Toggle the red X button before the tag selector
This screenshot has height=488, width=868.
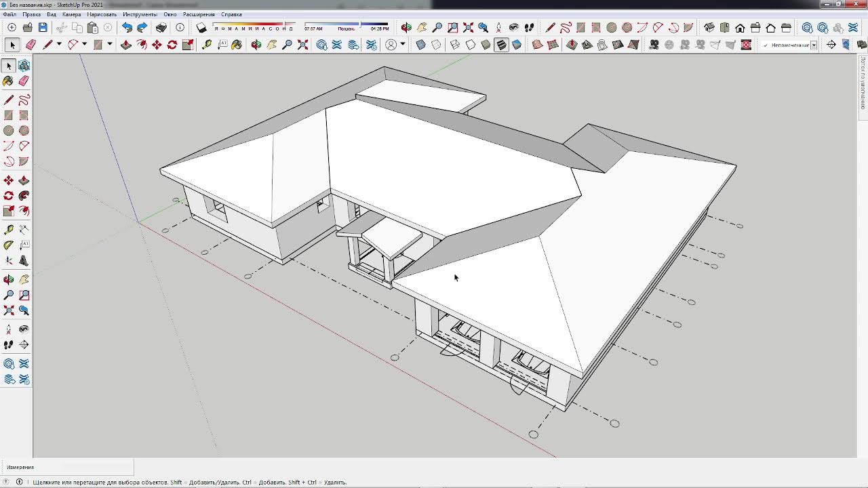tap(746, 45)
